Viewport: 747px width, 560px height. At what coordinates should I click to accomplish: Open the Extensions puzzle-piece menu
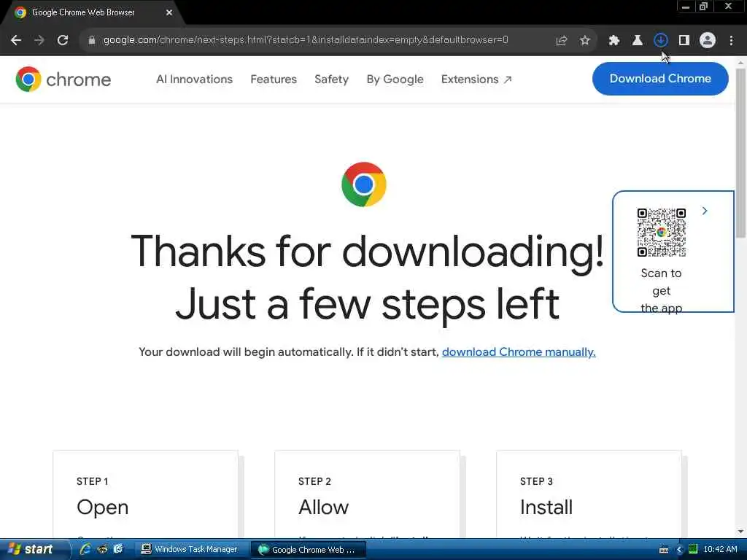(x=614, y=41)
